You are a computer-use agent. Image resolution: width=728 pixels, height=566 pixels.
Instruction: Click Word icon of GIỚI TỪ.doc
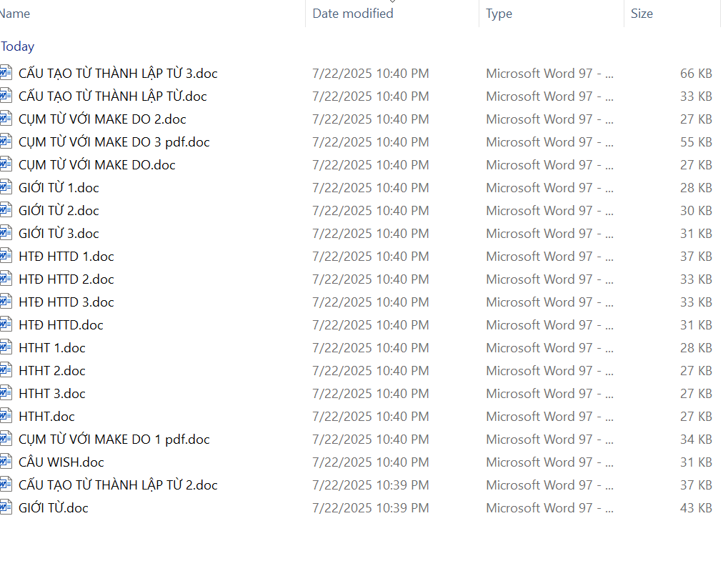pos(6,508)
